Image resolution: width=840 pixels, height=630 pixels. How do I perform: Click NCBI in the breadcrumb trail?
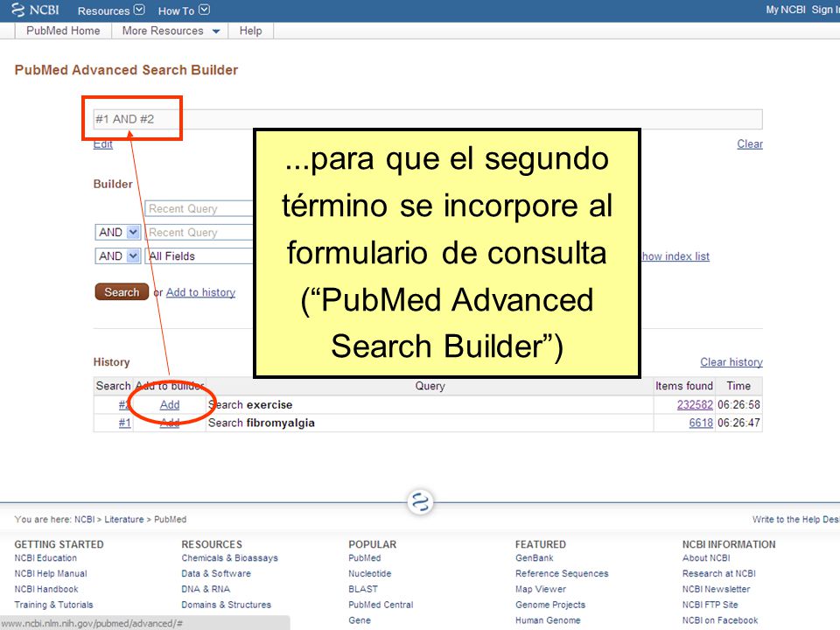[x=84, y=519]
